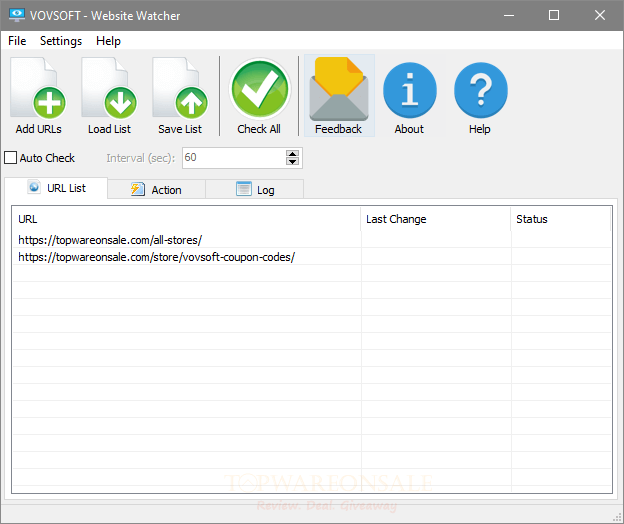
Task: Sort by the URL column header
Action: (x=187, y=219)
